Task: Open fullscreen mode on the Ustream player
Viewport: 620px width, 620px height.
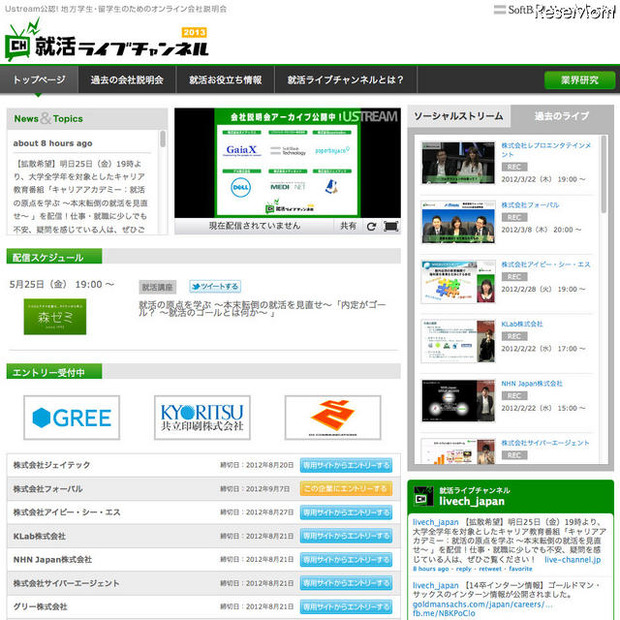Action: click(391, 227)
